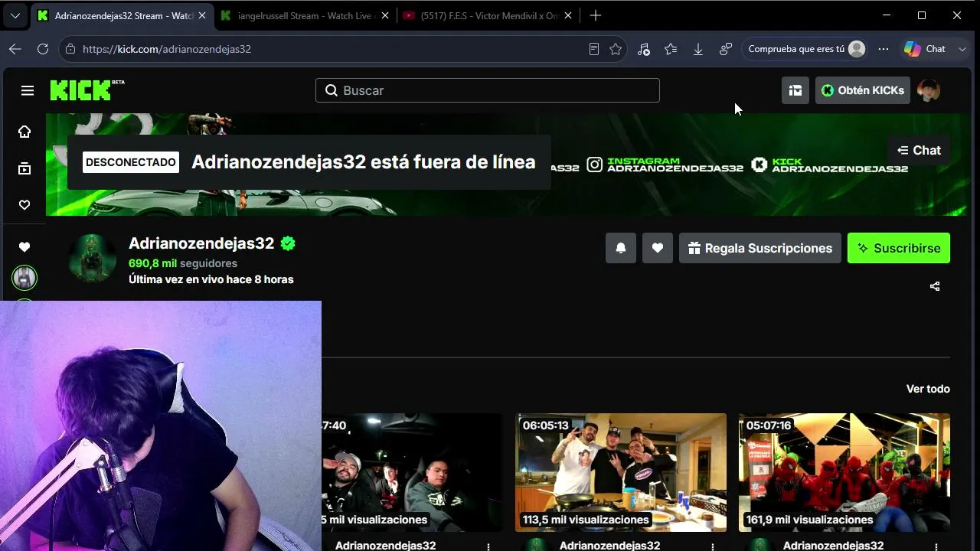Open the browser media control music icon

point(643,49)
